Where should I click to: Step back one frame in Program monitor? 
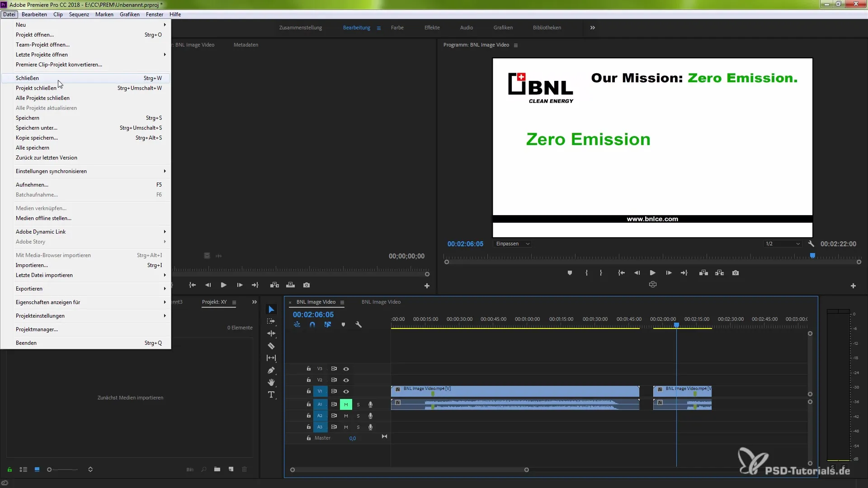tap(637, 273)
